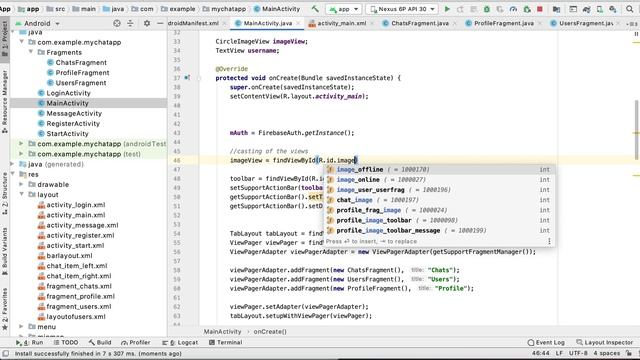The image size is (640, 360).
Task: Switch to the ProfileFragment.java tab
Action: coord(503,23)
